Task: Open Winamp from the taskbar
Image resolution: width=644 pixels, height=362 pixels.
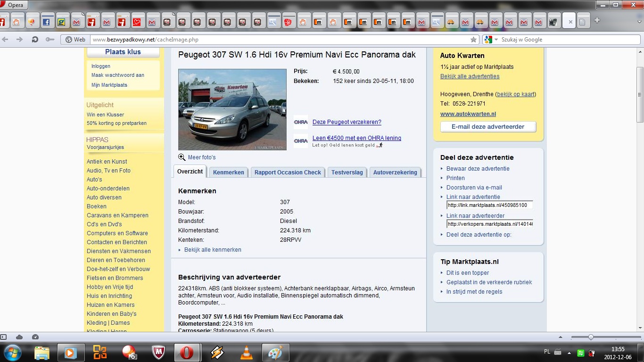Action: [217, 353]
